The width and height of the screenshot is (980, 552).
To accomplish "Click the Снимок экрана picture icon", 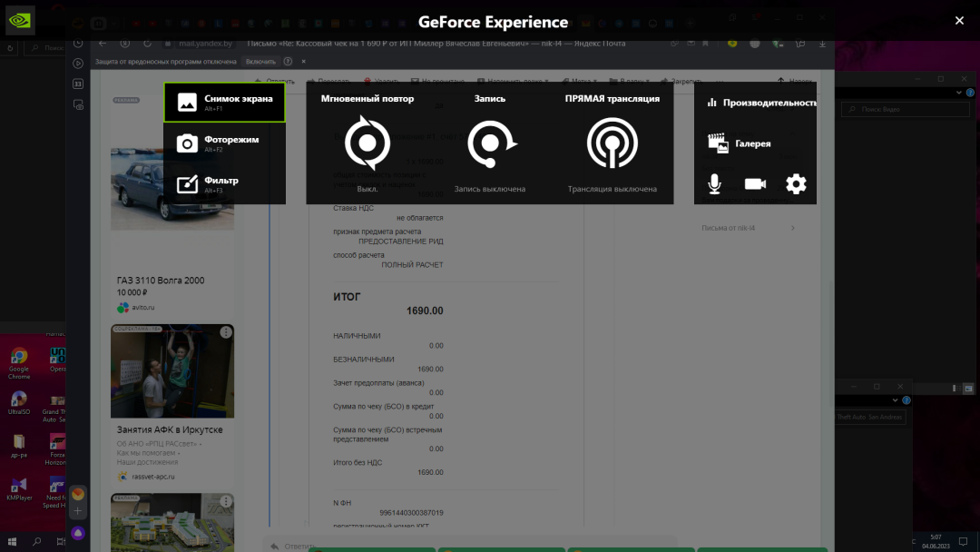I will [x=187, y=102].
